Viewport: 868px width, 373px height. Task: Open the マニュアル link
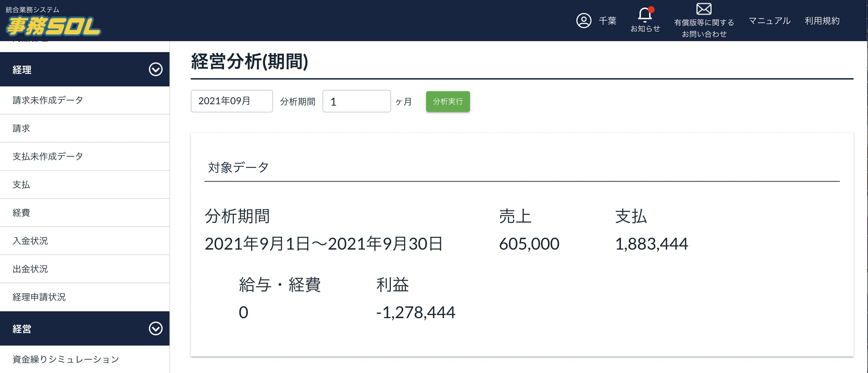click(x=769, y=21)
